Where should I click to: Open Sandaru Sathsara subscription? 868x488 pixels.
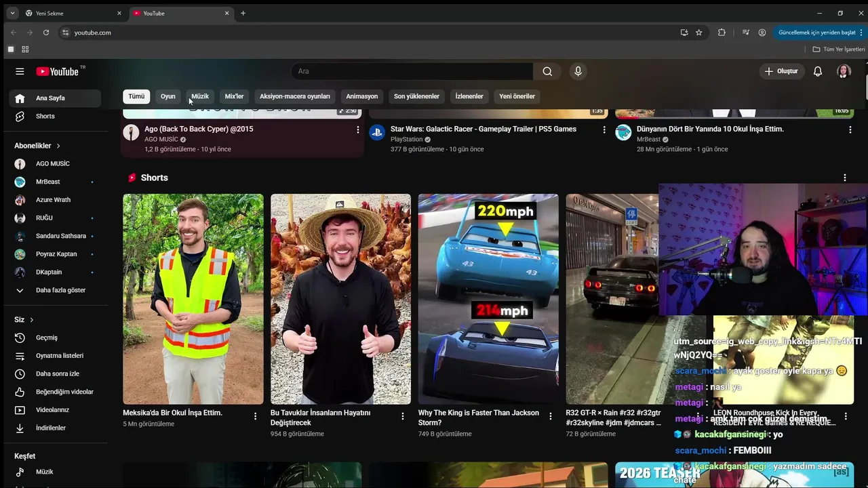(55, 236)
